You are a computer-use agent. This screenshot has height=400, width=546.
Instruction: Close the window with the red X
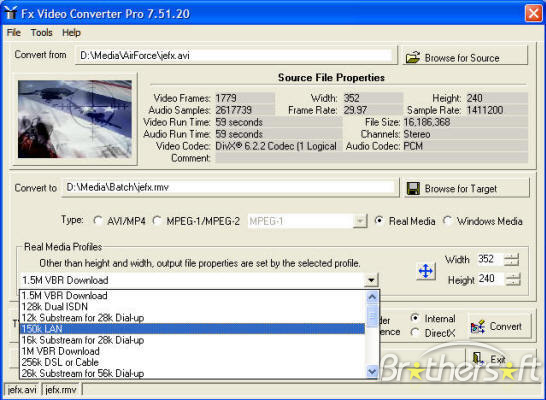point(533,14)
